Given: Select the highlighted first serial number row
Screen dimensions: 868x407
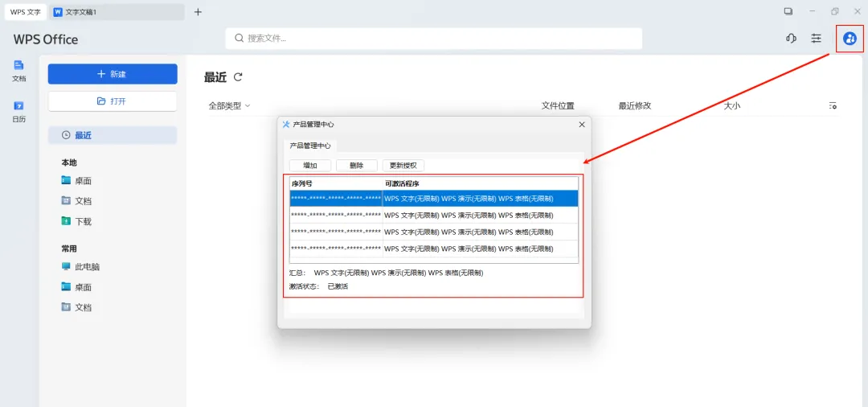Looking at the screenshot, I should [434, 199].
